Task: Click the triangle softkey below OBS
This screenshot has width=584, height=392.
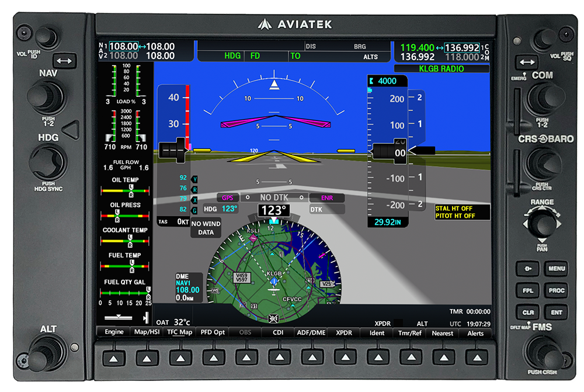Action: (246, 358)
